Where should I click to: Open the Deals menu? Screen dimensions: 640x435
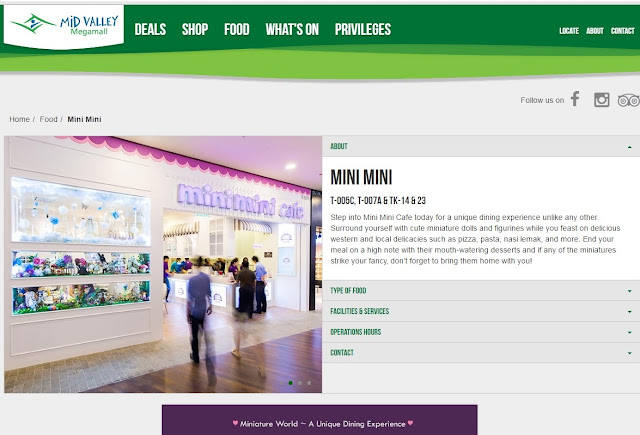[150, 29]
